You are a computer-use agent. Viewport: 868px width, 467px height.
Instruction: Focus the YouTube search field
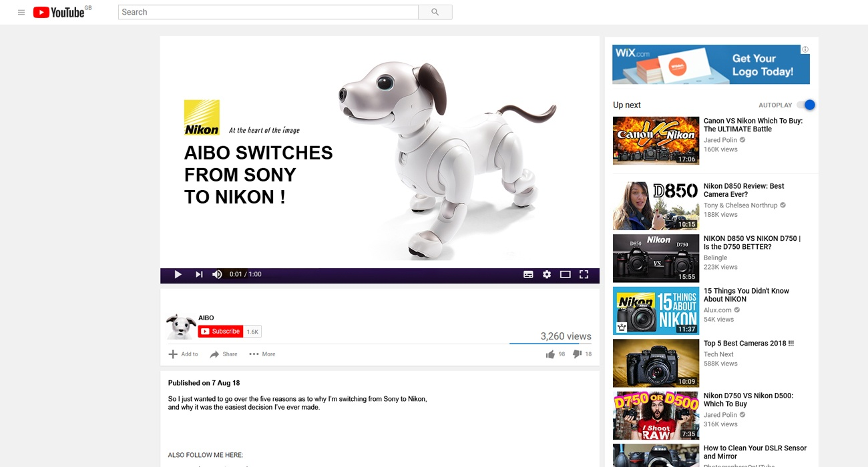(268, 12)
